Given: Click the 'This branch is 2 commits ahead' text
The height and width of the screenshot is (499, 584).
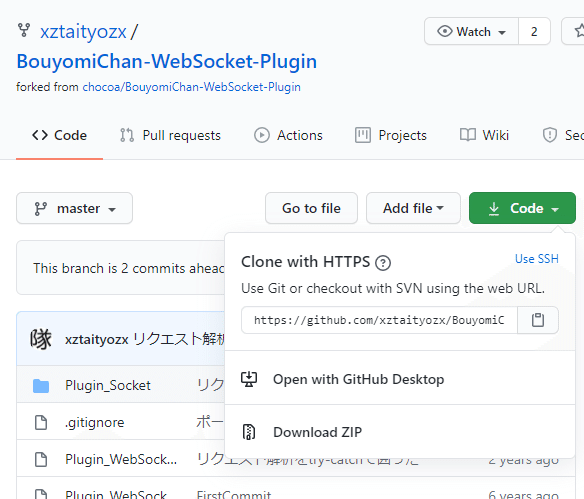Looking at the screenshot, I should [129, 268].
